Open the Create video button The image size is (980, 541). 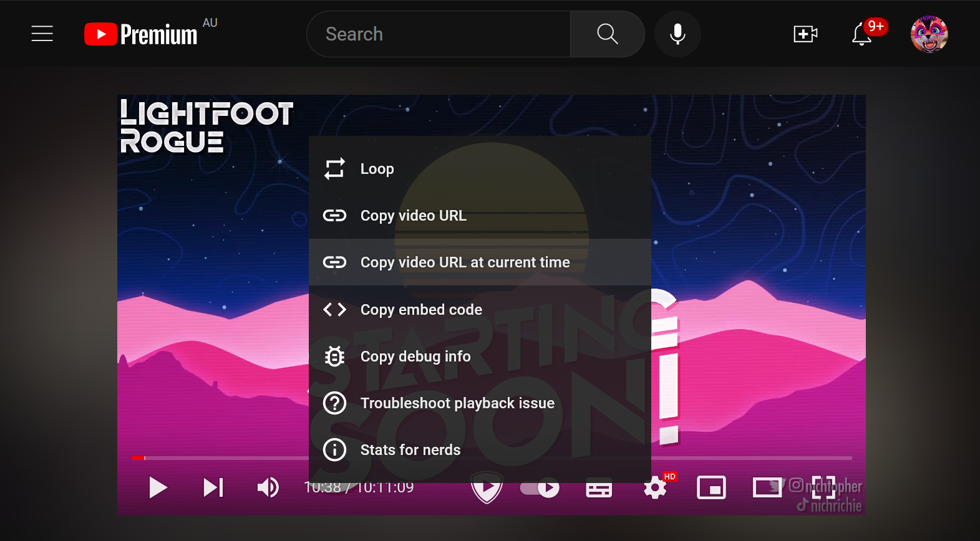point(805,34)
